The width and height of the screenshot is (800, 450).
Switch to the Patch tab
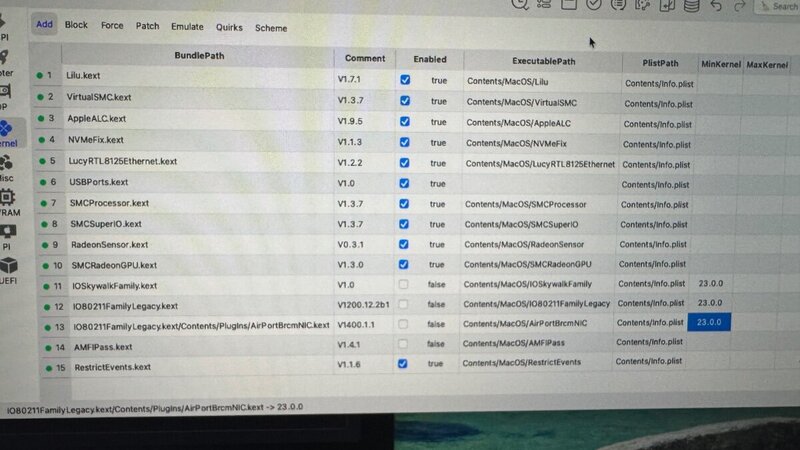pos(147,26)
